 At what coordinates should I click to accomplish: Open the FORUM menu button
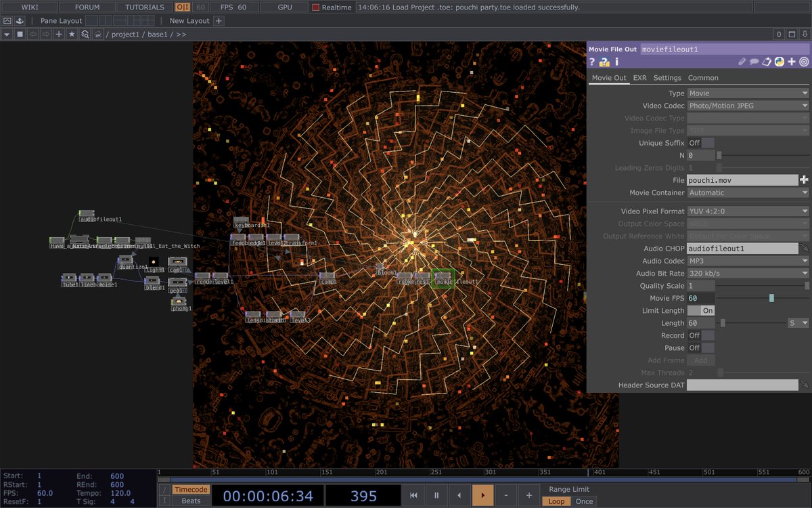pos(87,7)
